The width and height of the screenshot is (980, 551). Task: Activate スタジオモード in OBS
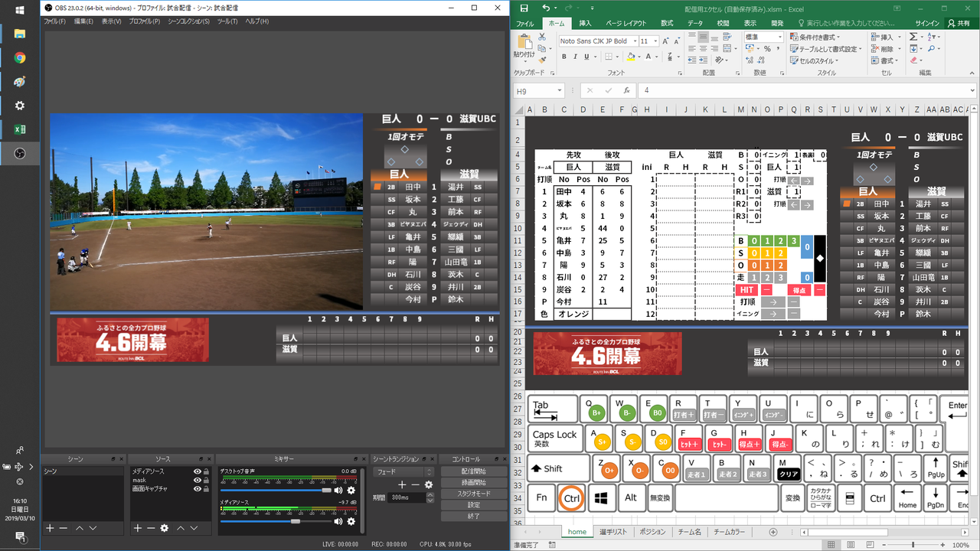(474, 494)
